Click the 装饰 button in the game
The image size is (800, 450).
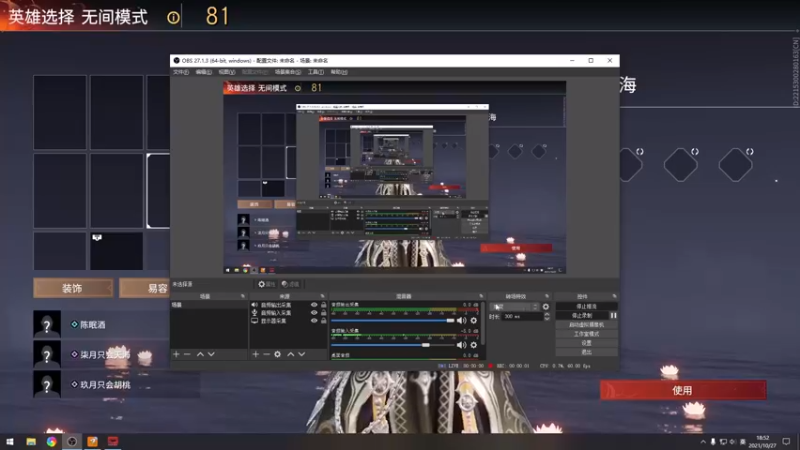tap(73, 288)
